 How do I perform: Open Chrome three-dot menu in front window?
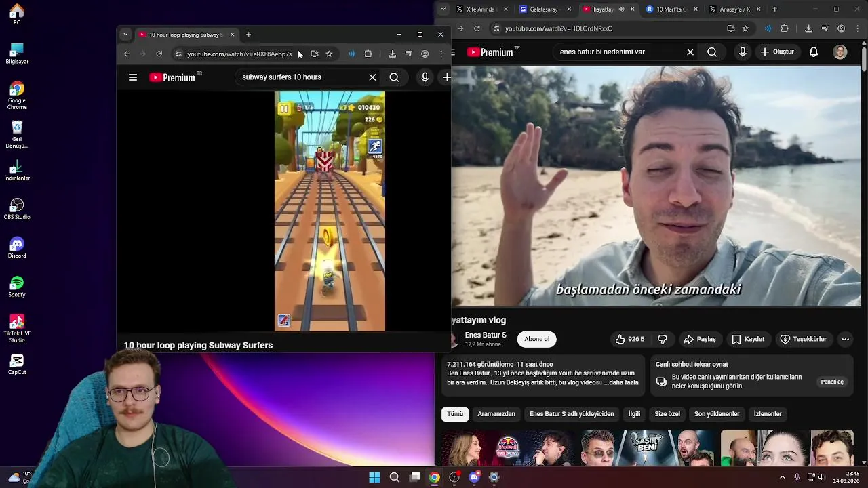[441, 54]
